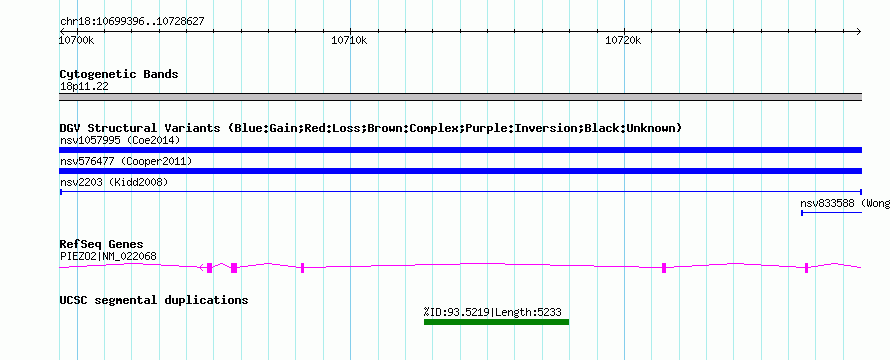This screenshot has height=360, width=890.
Task: Click the nsv833588 variant label
Action: point(845,203)
